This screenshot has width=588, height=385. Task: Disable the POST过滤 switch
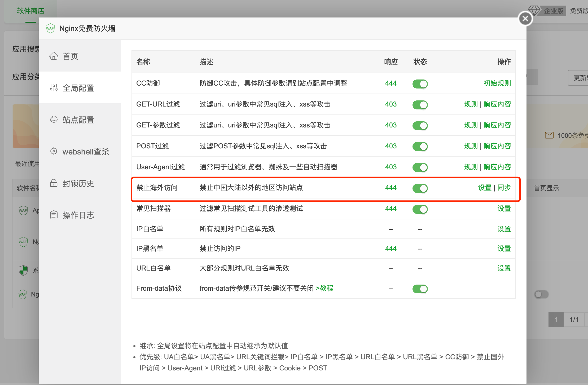pos(420,147)
